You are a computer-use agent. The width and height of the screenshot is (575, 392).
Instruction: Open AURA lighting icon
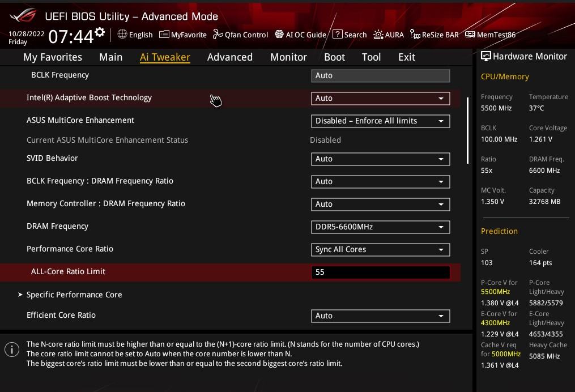tap(378, 35)
